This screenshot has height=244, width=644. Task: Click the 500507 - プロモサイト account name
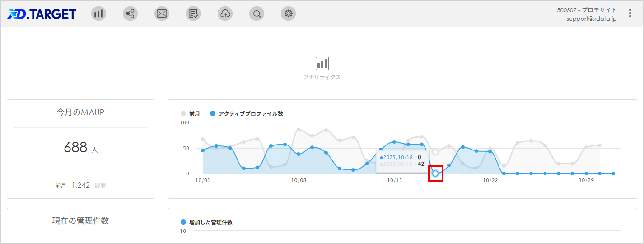tap(587, 10)
